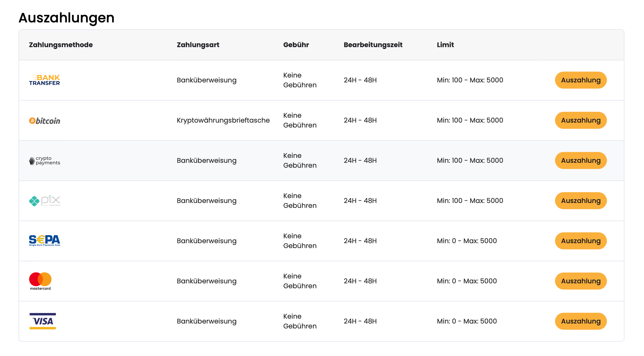Select the Gebühr column header
Viewport: 644px width, 356px height.
click(x=296, y=45)
